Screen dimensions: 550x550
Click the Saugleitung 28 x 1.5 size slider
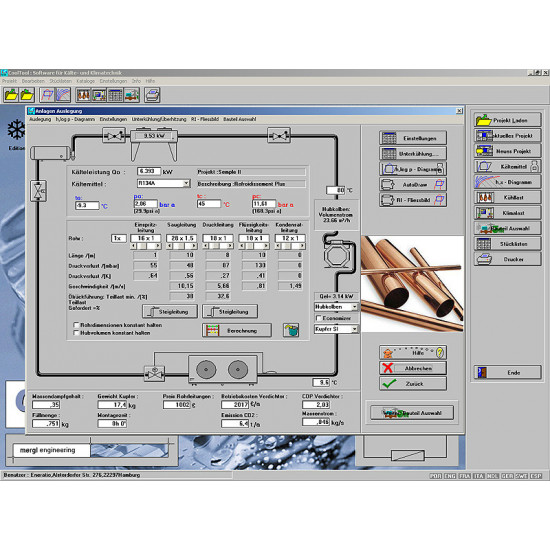pos(182,246)
